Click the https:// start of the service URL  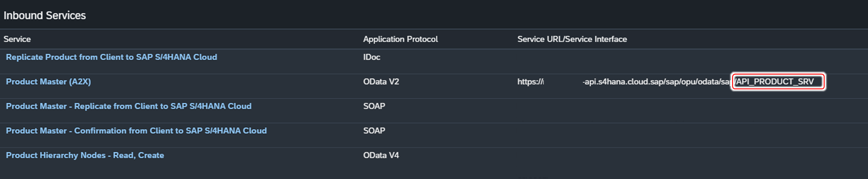coord(530,82)
